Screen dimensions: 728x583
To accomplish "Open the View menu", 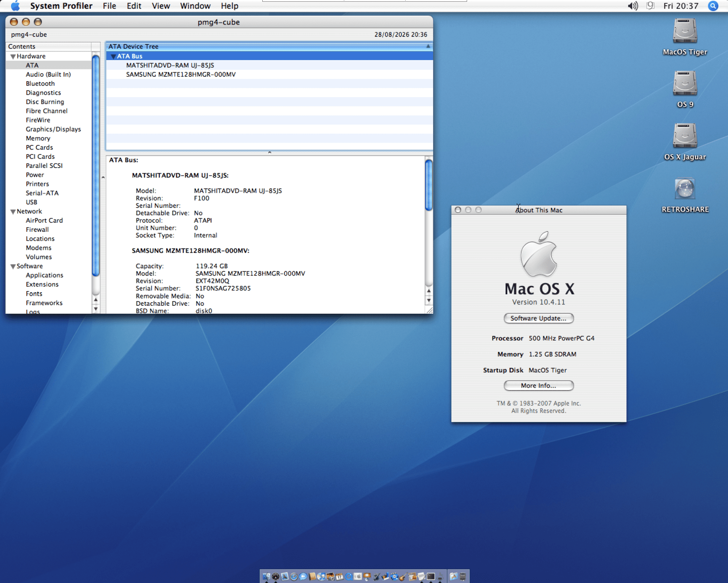I will 161,6.
